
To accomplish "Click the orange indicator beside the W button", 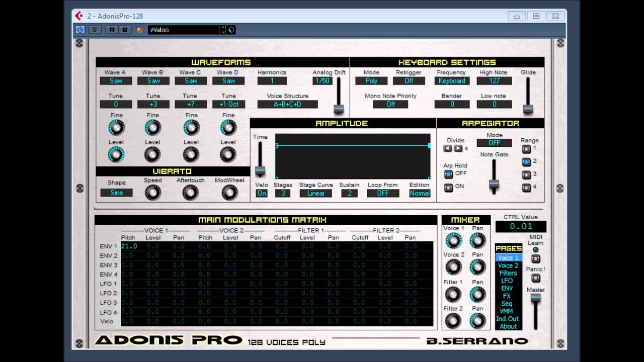I will [x=139, y=30].
